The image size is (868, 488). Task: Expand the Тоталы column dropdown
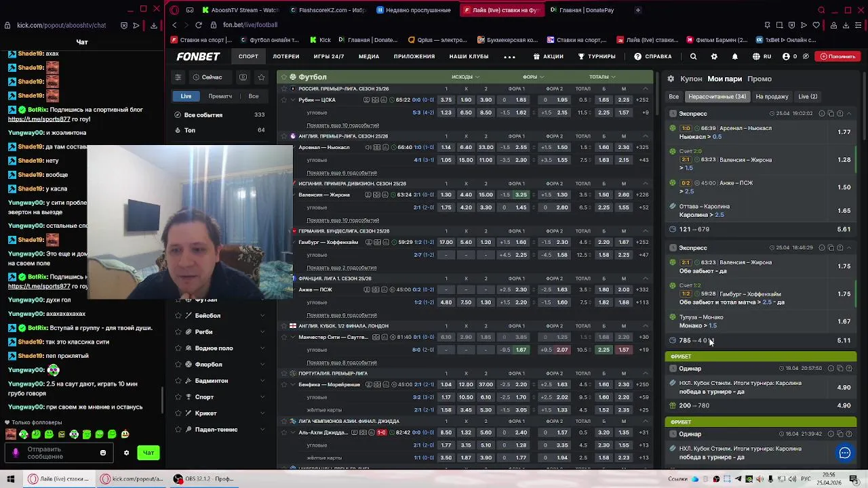click(602, 77)
